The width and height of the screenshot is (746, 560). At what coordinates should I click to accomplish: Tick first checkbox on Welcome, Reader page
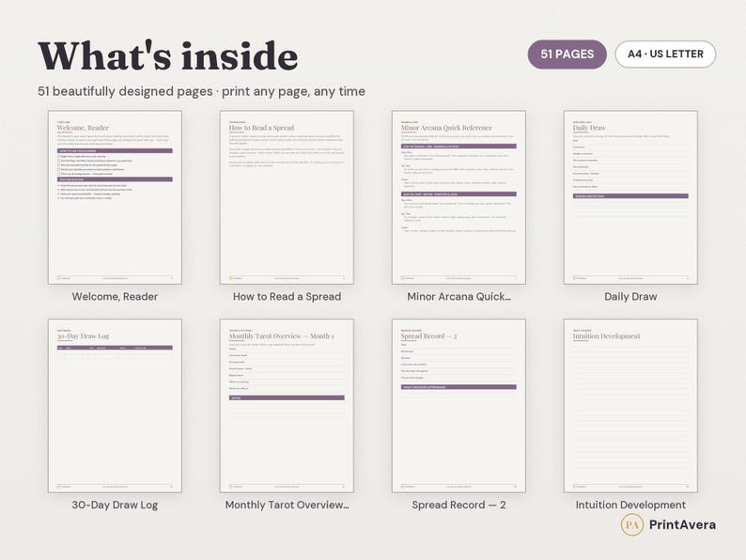59,156
